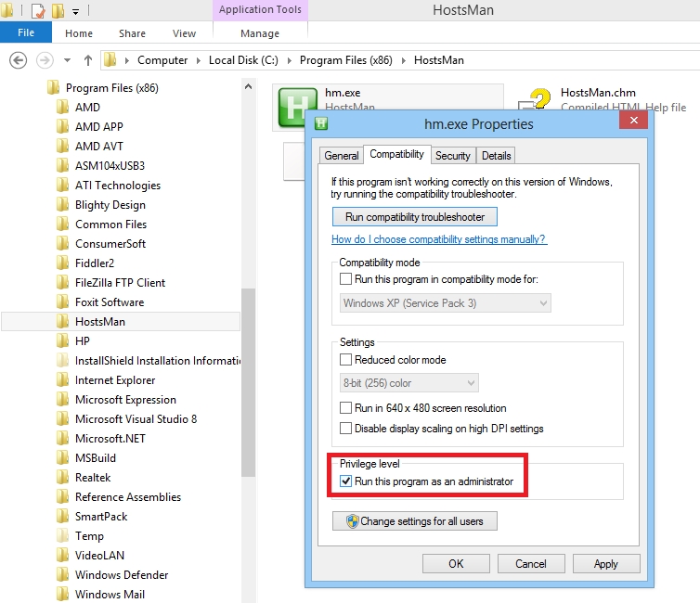
Task: Click the Forward navigation arrow
Action: (45, 59)
